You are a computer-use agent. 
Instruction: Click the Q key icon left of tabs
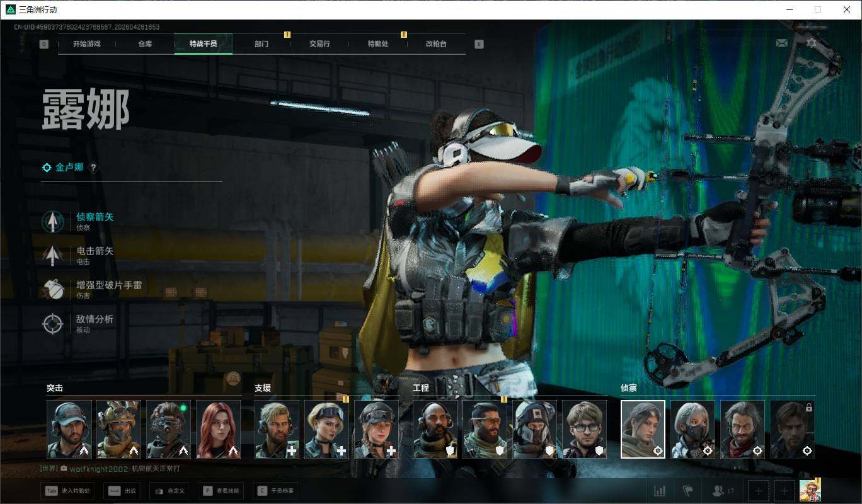[43, 44]
